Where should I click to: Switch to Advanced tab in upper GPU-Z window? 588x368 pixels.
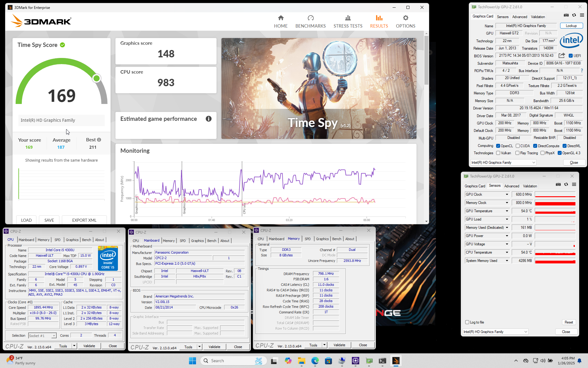click(x=519, y=17)
